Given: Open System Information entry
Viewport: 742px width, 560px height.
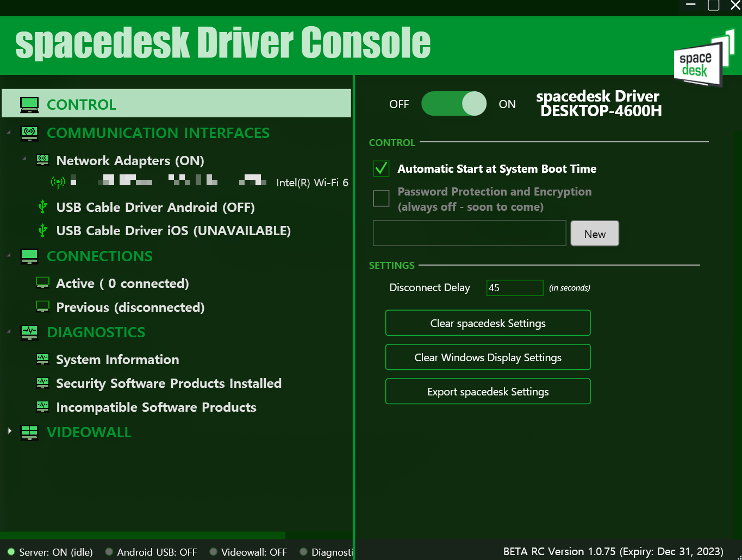Looking at the screenshot, I should [117, 360].
